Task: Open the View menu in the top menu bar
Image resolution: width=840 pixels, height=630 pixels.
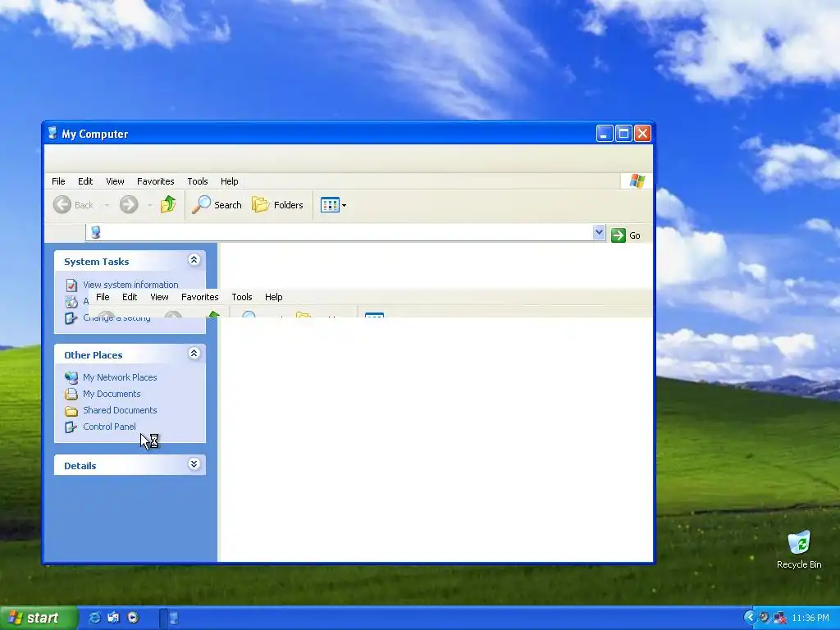Action: [x=115, y=181]
